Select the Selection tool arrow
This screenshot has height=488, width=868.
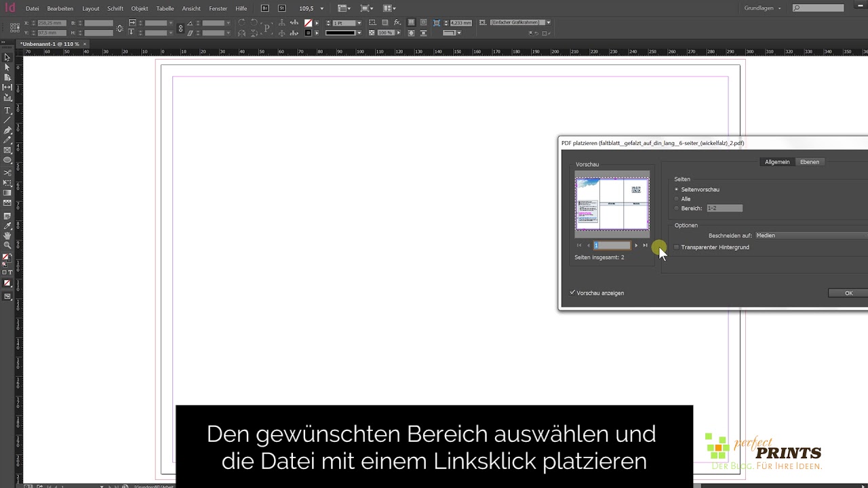coord(7,58)
